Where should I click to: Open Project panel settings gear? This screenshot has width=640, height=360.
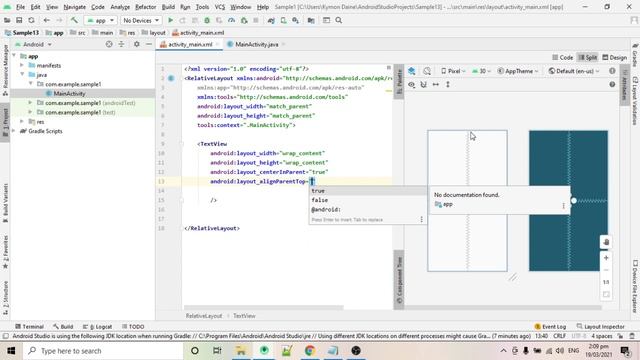point(136,44)
